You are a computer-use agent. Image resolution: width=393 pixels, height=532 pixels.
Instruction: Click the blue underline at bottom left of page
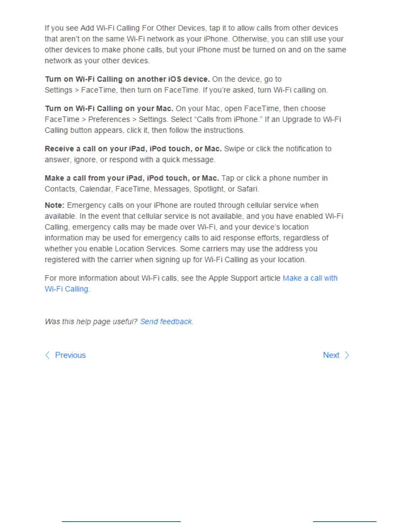click(x=121, y=522)
